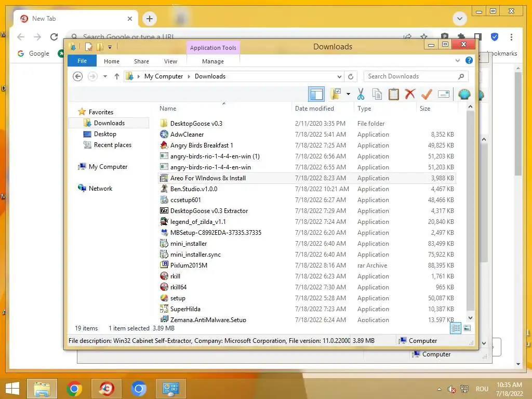The height and width of the screenshot is (399, 532).
Task: Bookmark this tab star icon in Chrome
Action: [x=424, y=37]
